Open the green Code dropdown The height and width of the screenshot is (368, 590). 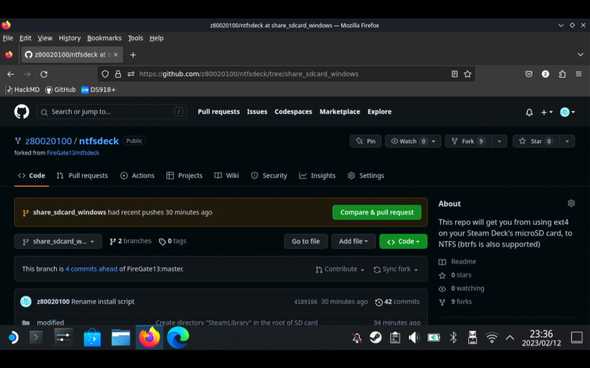[403, 242]
